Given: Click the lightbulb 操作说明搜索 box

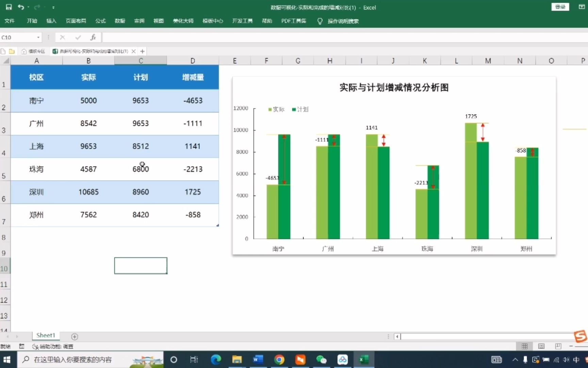Looking at the screenshot, I should pos(338,21).
